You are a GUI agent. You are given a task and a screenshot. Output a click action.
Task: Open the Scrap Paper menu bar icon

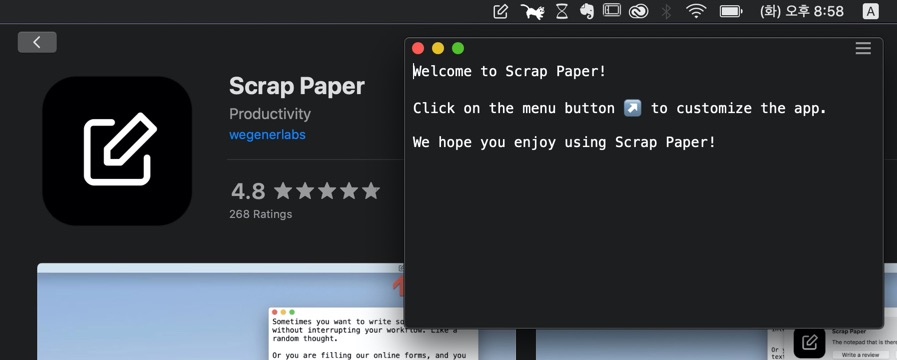(501, 11)
